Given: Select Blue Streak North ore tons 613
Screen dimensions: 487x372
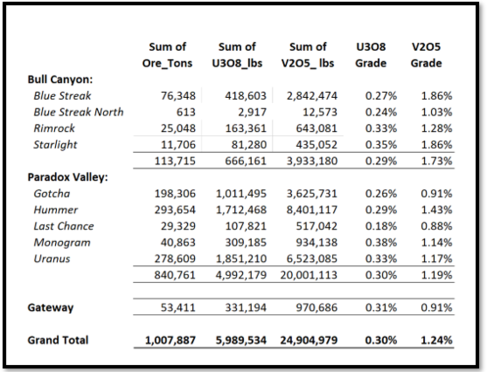Looking at the screenshot, I should coord(186,112).
